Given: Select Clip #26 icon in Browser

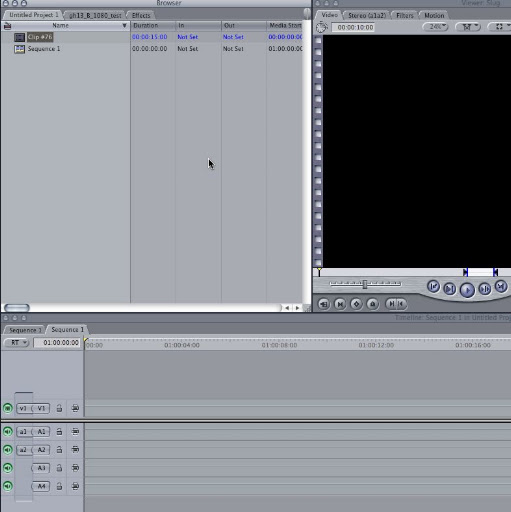Looking at the screenshot, I should 19,37.
